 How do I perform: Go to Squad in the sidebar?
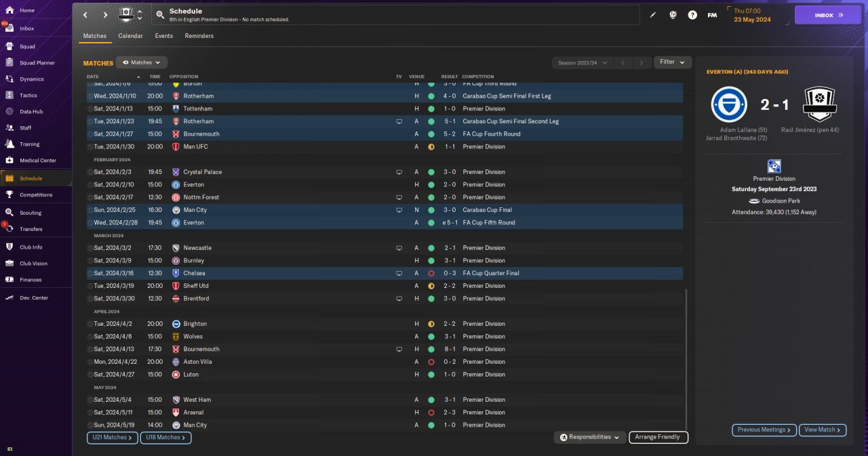coord(27,47)
